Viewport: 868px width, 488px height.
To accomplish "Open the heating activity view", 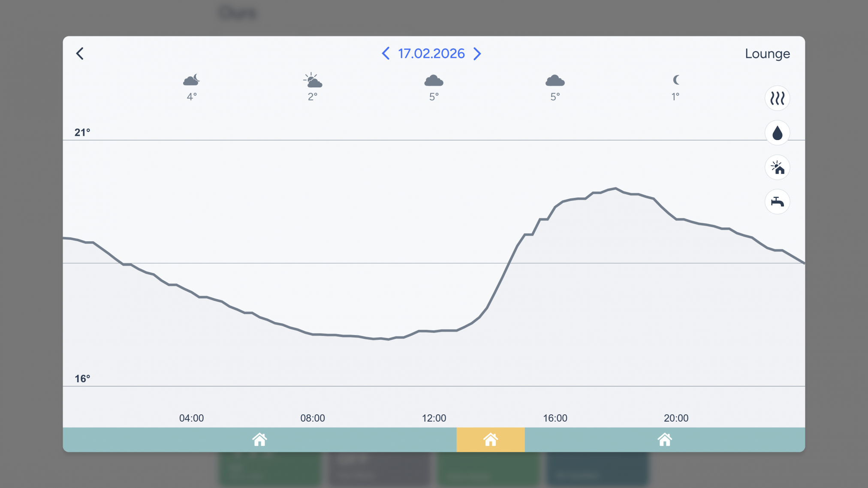I will click(777, 98).
